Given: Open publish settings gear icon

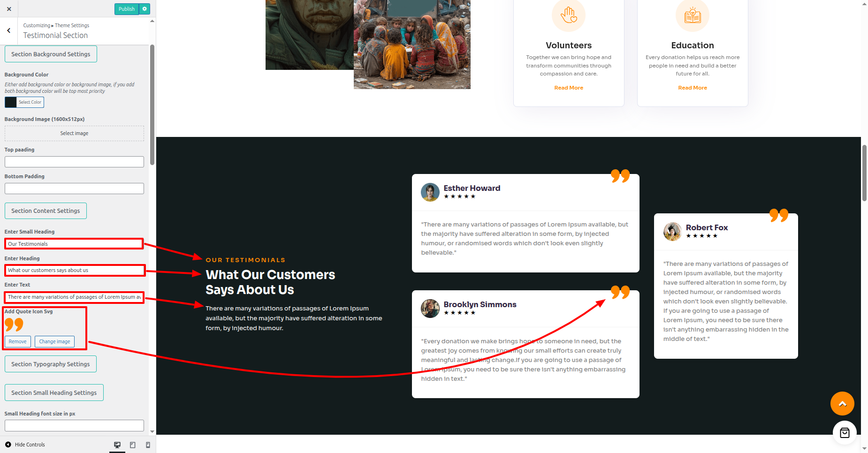Looking at the screenshot, I should pyautogui.click(x=145, y=9).
